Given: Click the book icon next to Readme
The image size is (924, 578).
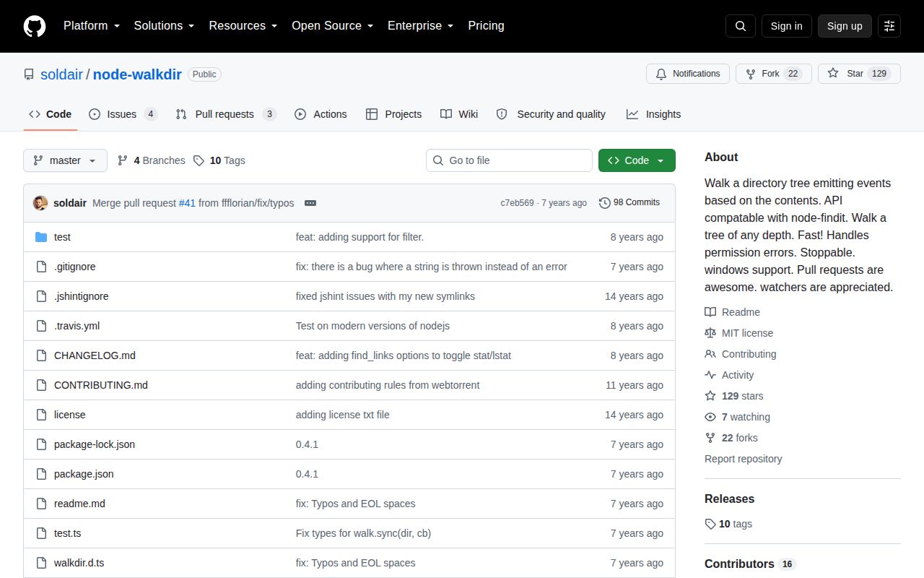Looking at the screenshot, I should 710,312.
